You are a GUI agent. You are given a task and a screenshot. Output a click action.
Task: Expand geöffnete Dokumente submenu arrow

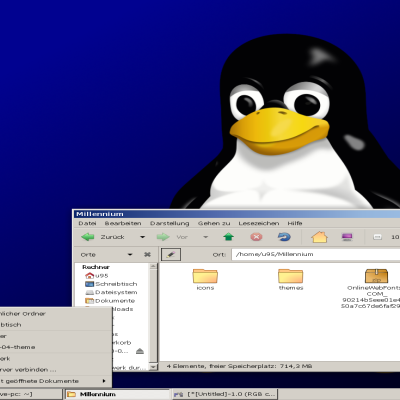[x=104, y=381]
